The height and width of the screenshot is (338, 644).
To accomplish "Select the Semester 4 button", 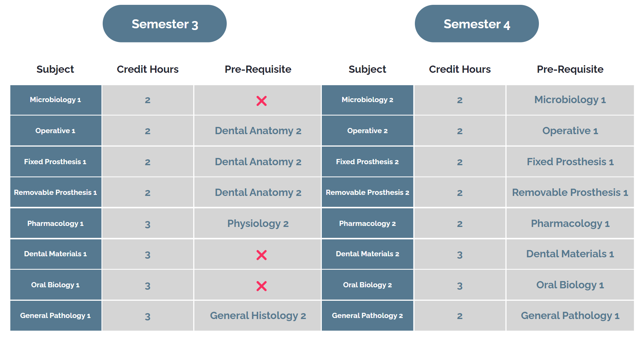I will pos(477,24).
